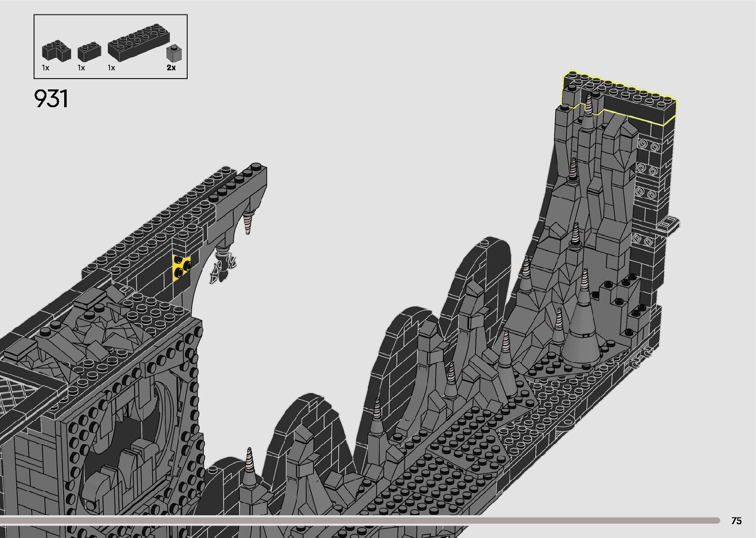Click the step number 931
The image size is (756, 538).
(51, 99)
